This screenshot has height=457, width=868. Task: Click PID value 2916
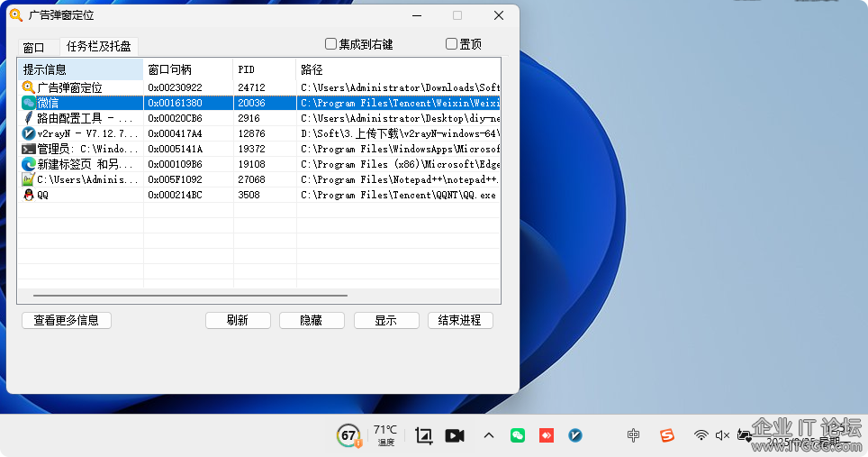click(249, 118)
